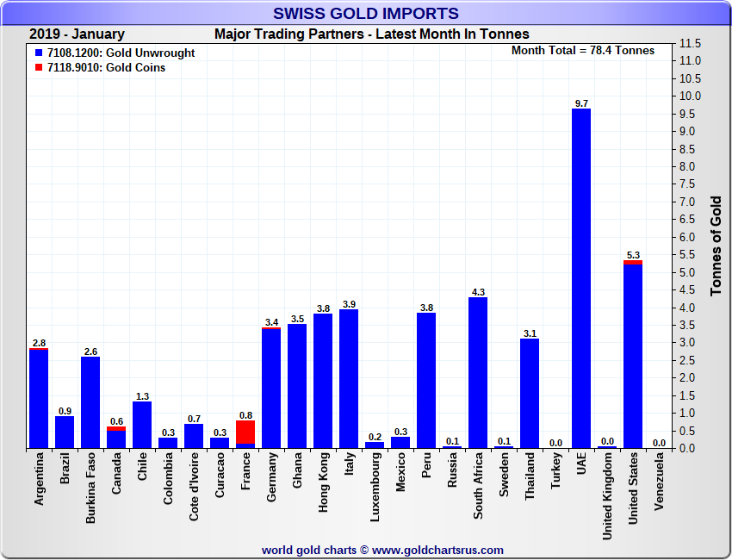Select the Argentina bar
Viewport: 732px width, 560px height.
(x=39, y=399)
